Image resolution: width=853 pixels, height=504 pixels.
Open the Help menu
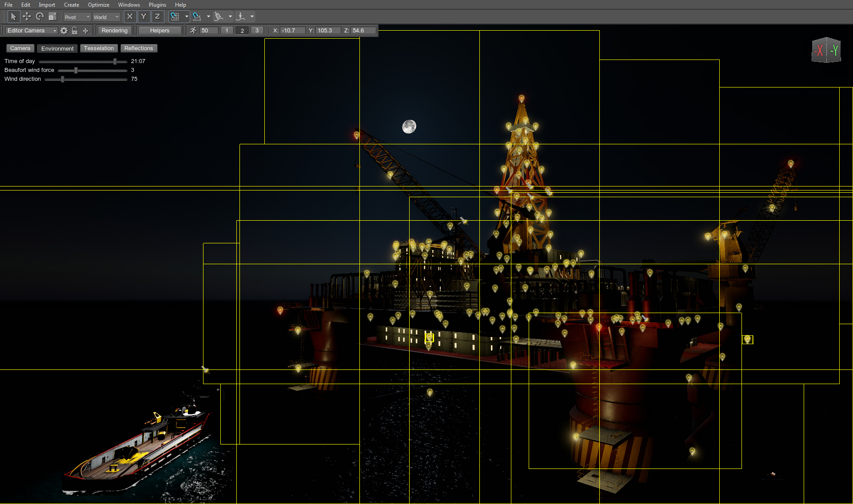click(180, 5)
